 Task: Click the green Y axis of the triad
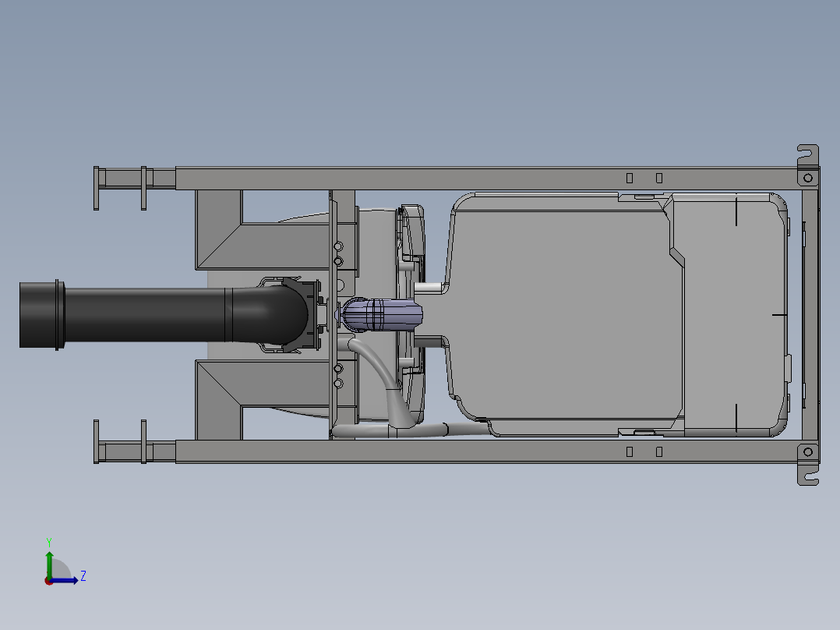49,565
